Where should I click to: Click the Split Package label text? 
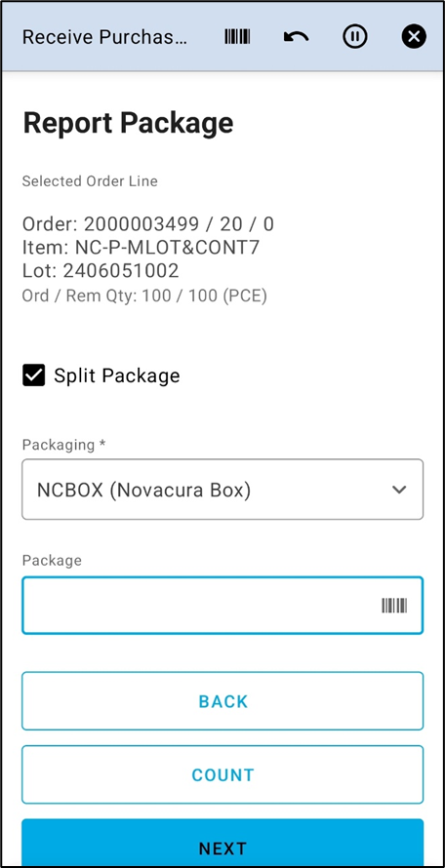point(117,375)
